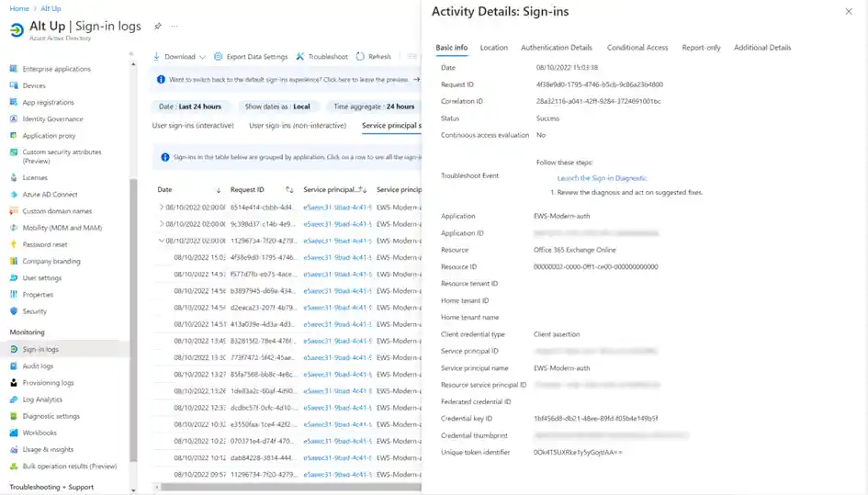Open the Service principal sign-ins tab
The image size is (868, 495).
click(391, 126)
